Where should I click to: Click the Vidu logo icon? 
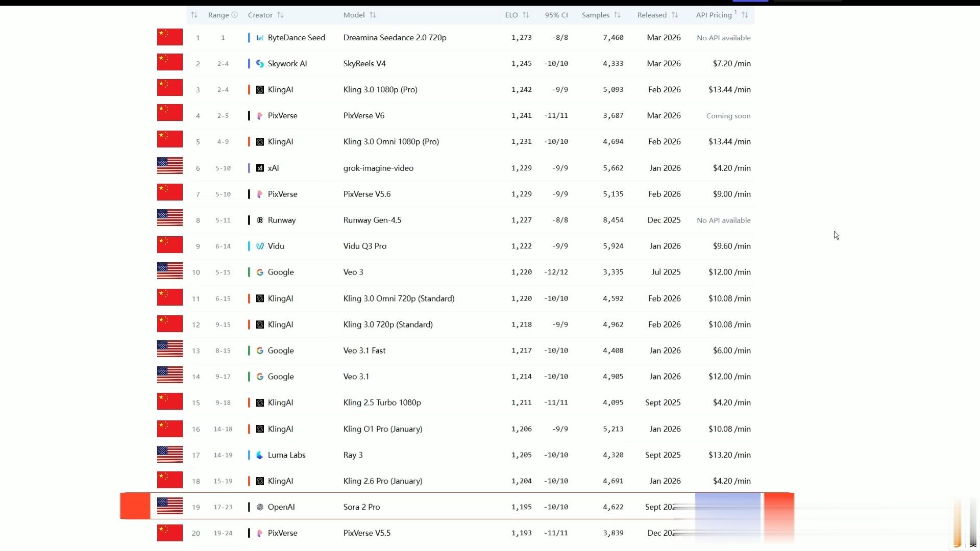click(x=260, y=246)
